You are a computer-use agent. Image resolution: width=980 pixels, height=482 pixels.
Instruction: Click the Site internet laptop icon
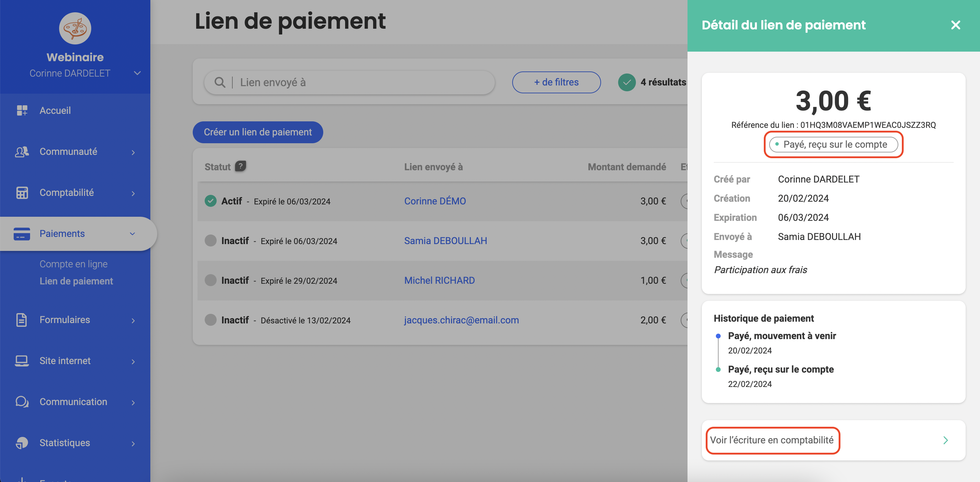(22, 361)
